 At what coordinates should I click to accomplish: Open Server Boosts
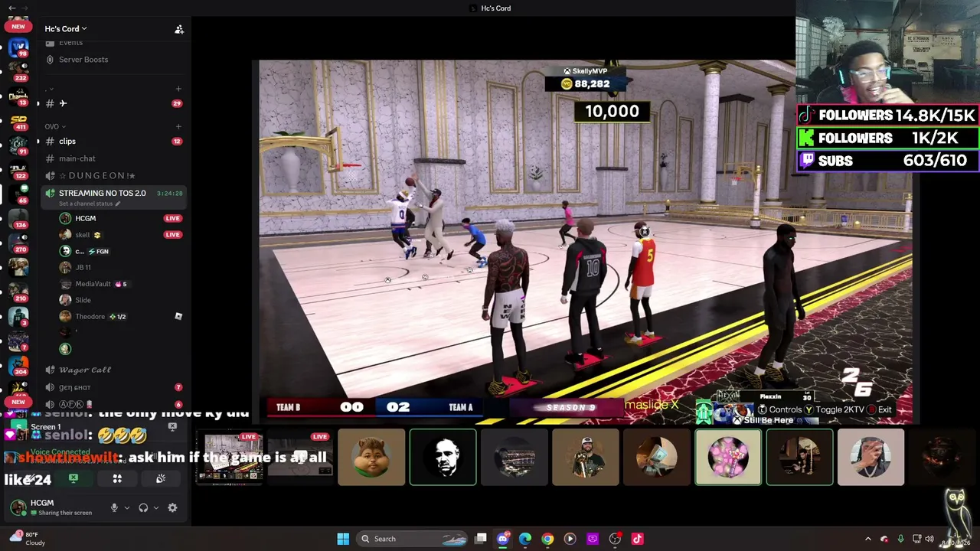pyautogui.click(x=115, y=60)
